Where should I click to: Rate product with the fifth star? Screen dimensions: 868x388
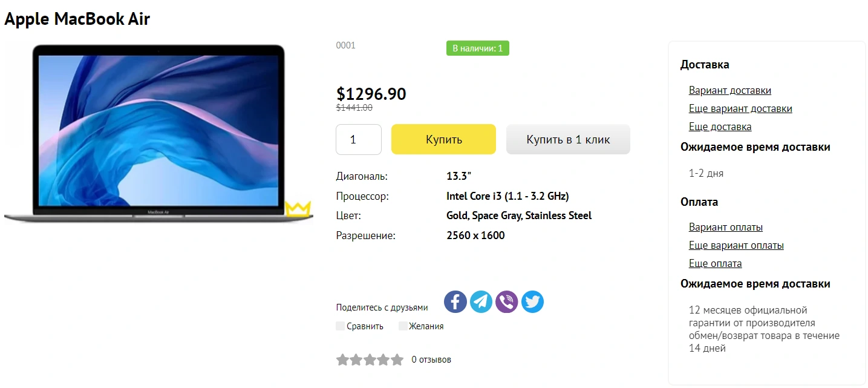397,360
